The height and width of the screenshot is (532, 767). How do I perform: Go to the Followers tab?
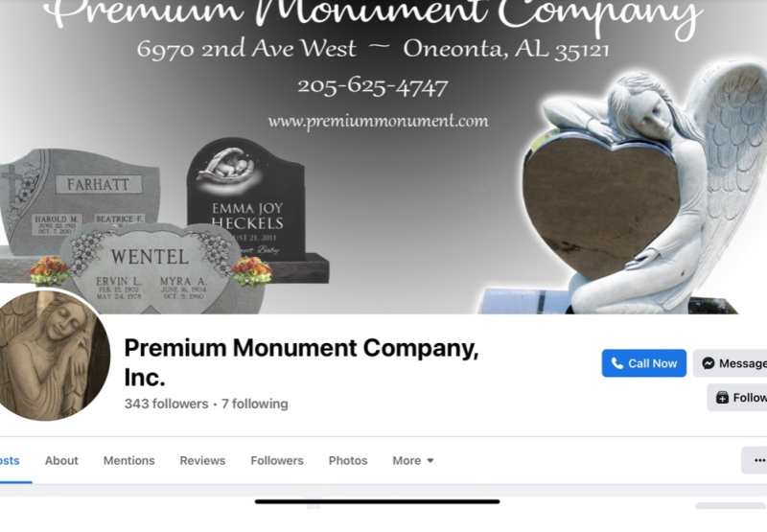(x=277, y=461)
